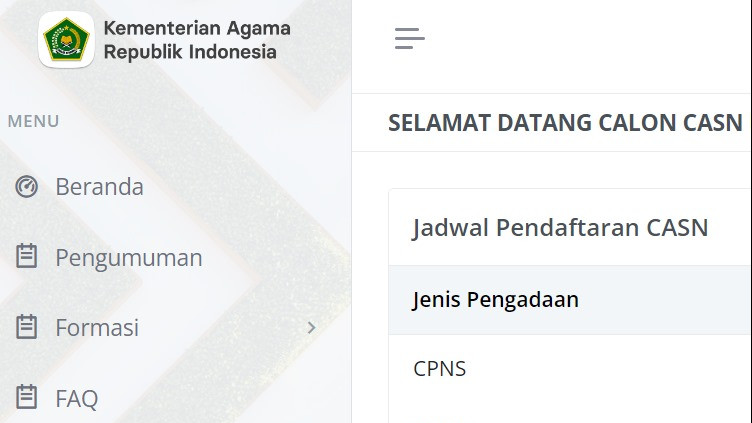Click the 'SELAMAT DATANG CALON CASN' heading
752x423 pixels.
tap(565, 123)
